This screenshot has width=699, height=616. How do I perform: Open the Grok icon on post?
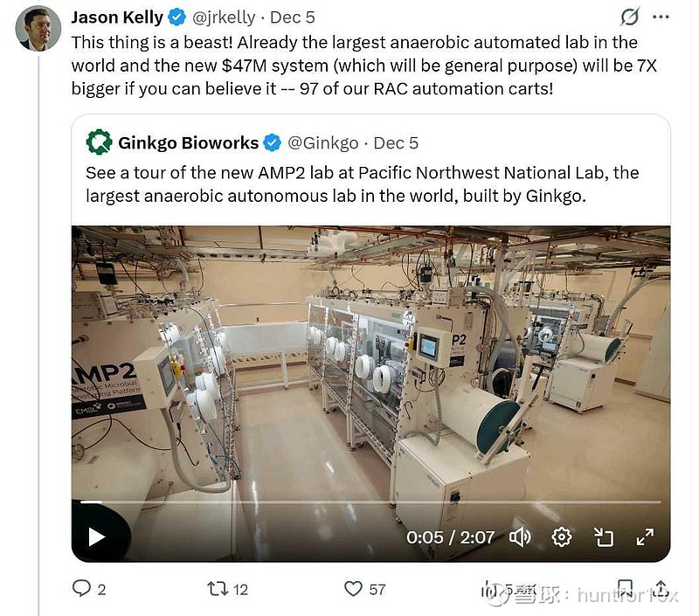tap(629, 17)
